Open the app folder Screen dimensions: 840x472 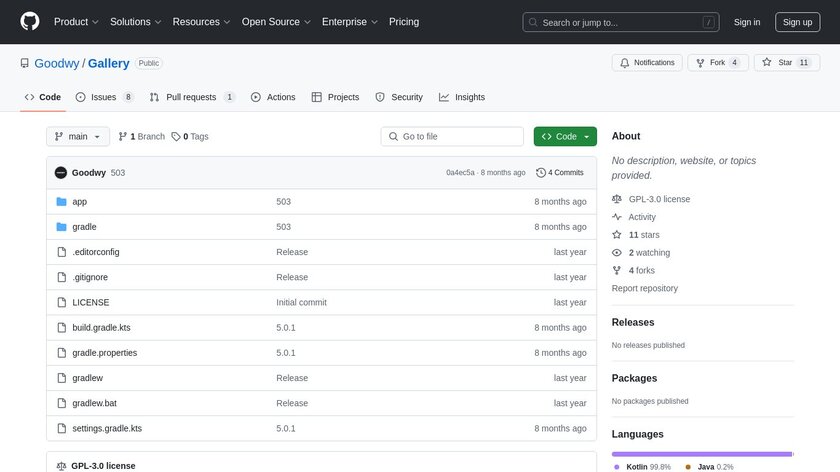80,202
